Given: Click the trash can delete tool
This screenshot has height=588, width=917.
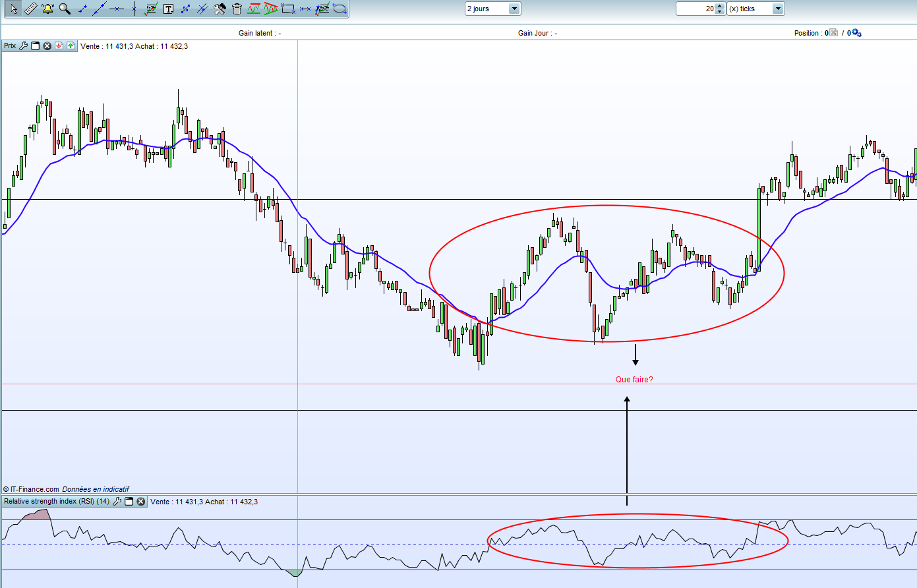Looking at the screenshot, I should [237, 9].
